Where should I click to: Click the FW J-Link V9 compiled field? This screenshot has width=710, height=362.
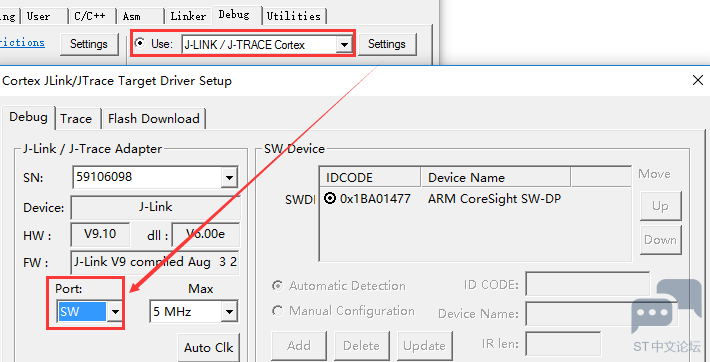point(155,262)
